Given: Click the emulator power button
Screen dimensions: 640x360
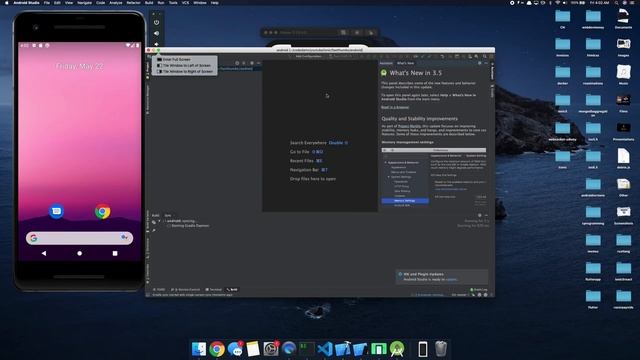Looking at the screenshot, I should pos(156,22).
